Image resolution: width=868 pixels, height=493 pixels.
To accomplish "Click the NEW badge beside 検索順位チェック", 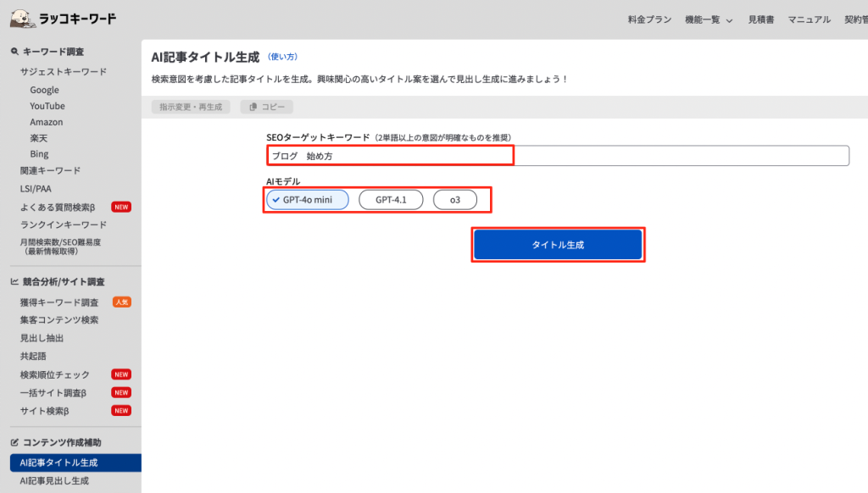I will 121,374.
